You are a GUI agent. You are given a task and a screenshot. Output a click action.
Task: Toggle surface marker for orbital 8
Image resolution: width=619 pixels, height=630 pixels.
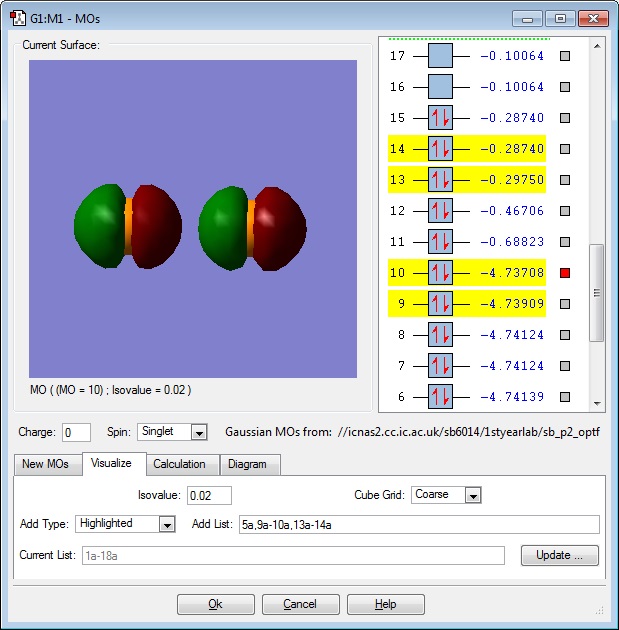[x=565, y=335]
